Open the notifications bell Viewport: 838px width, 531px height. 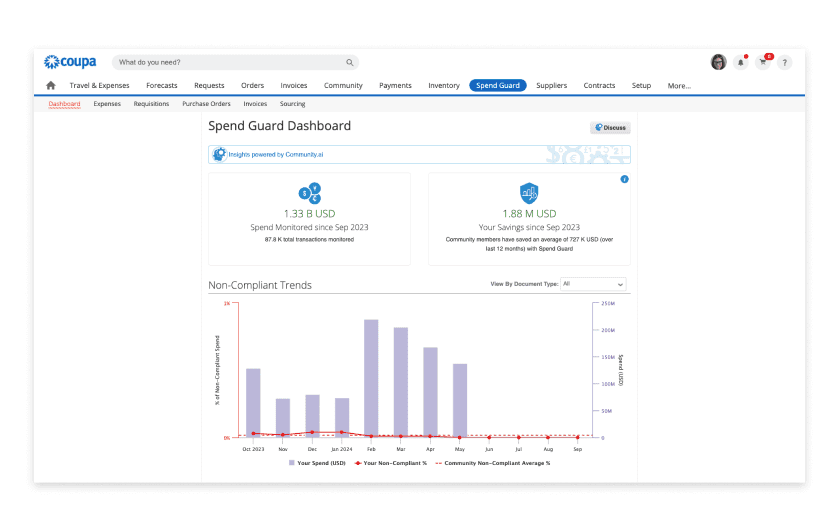(741, 63)
